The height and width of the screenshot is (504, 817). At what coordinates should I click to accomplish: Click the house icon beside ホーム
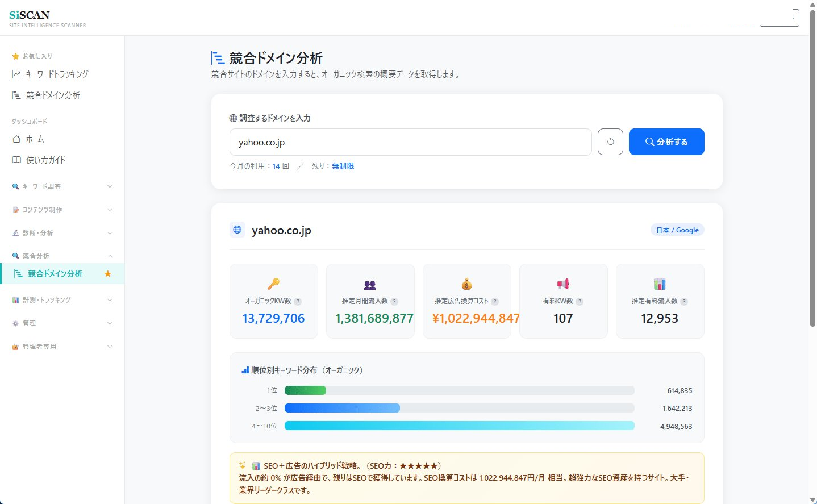16,139
